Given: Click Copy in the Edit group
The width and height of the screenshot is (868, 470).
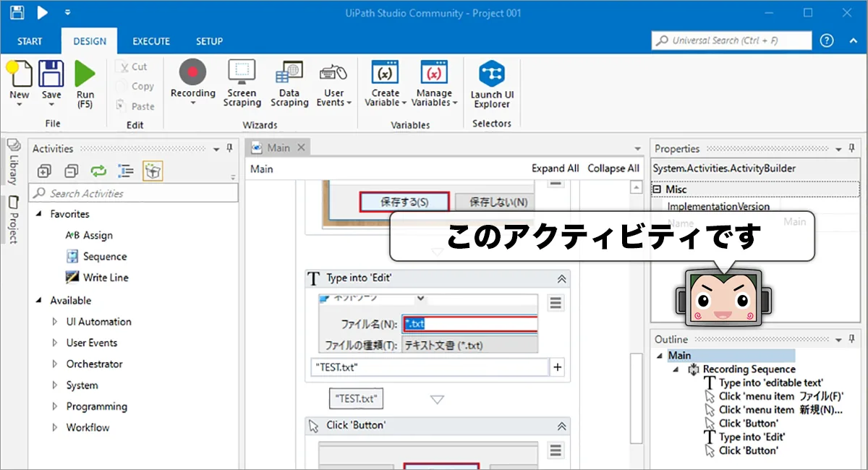Looking at the screenshot, I should pos(135,86).
